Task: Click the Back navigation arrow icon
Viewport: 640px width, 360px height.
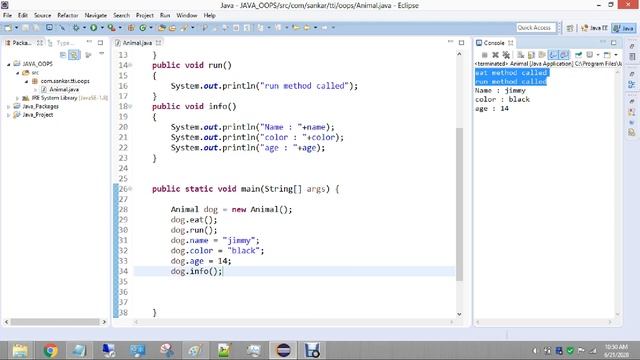Action: pos(306,28)
